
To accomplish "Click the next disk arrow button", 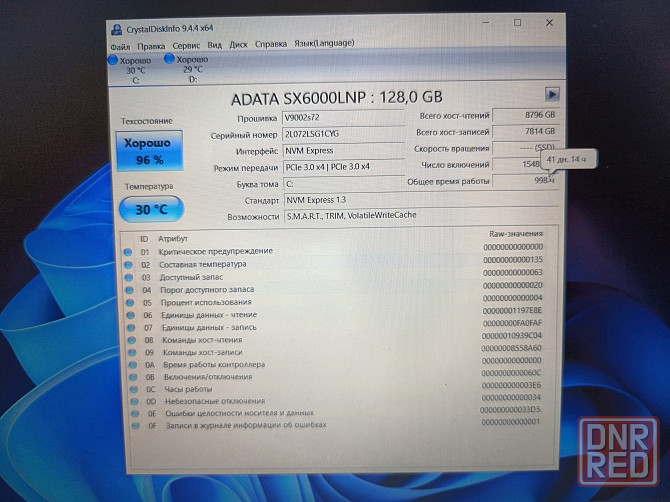I will [x=552, y=94].
